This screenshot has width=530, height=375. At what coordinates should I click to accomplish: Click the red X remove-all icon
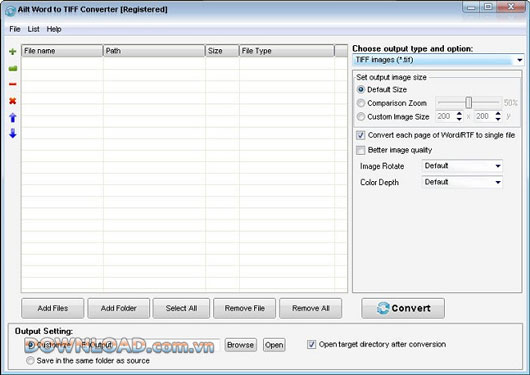click(13, 101)
